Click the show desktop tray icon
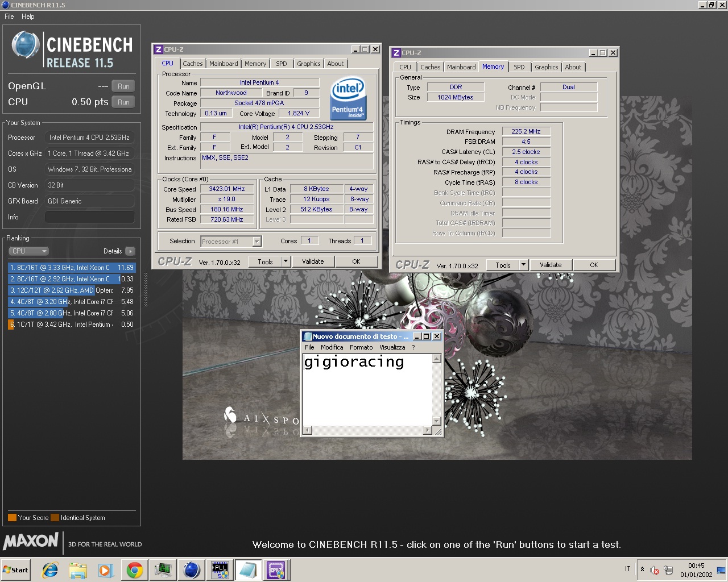The width and height of the screenshot is (728, 582). click(x=721, y=570)
